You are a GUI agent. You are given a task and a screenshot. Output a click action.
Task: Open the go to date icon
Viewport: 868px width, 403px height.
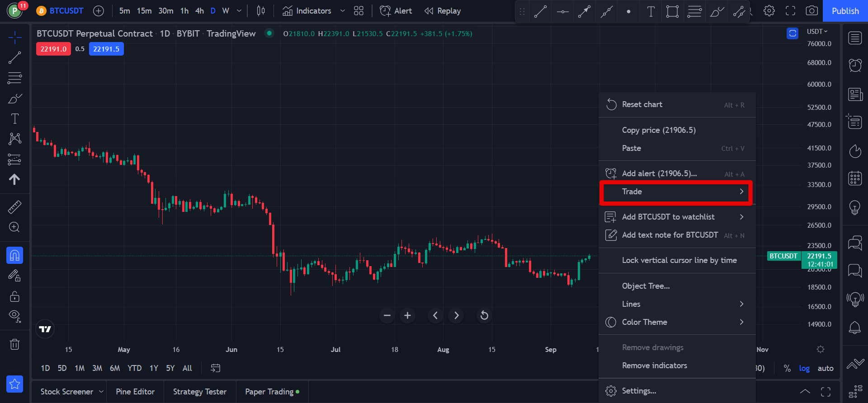tap(216, 368)
